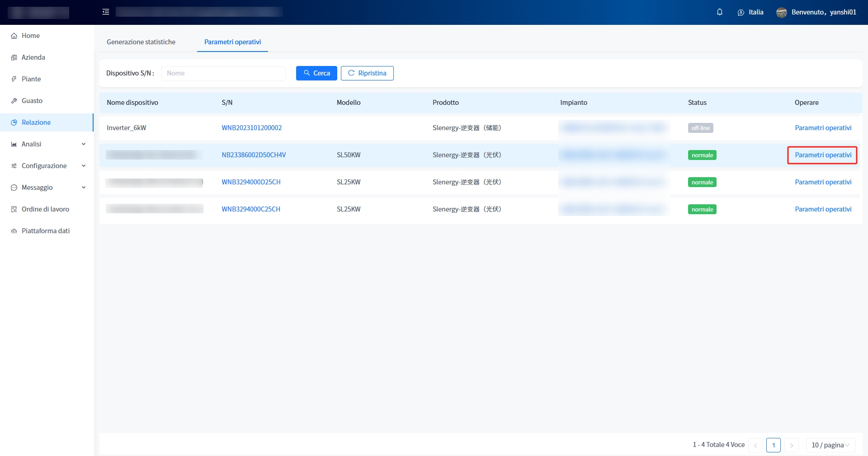Viewport: 868px width, 456px height.
Task: Click normale status in WNB3294000D25CH row
Action: pyautogui.click(x=702, y=182)
